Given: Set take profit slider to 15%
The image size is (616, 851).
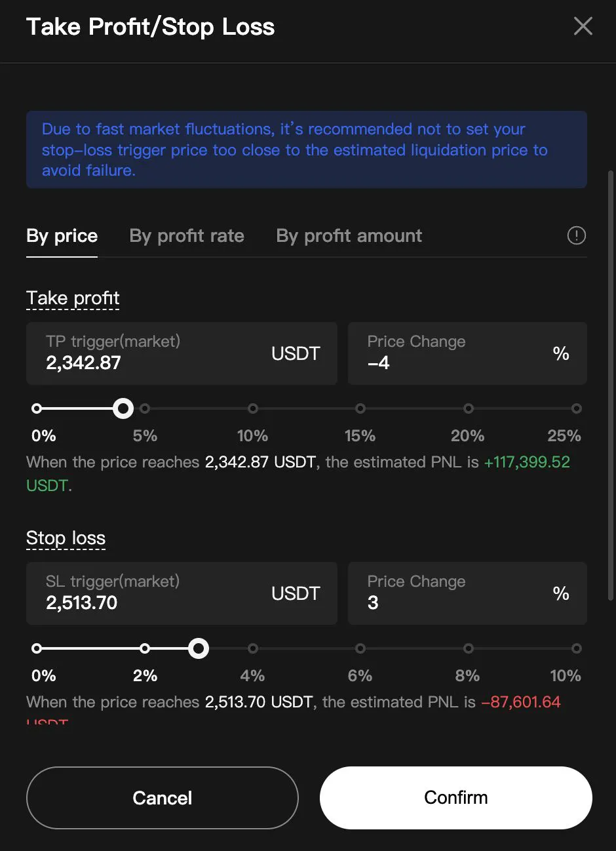Looking at the screenshot, I should (360, 408).
